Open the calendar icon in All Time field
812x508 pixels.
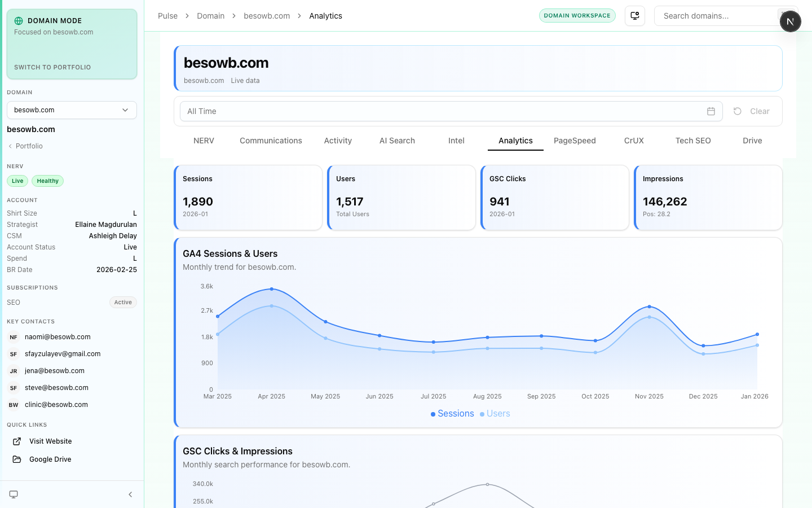(711, 111)
